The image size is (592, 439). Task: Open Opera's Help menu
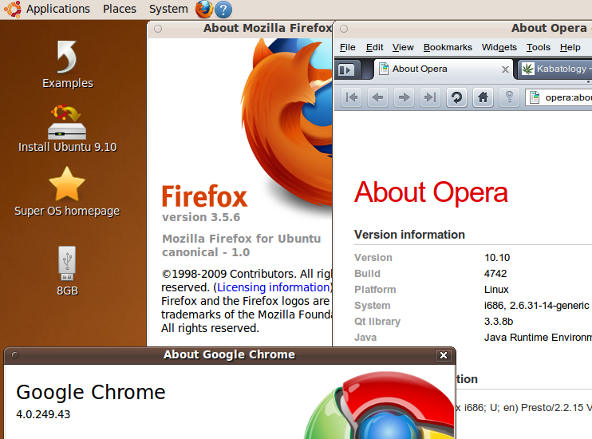(x=570, y=47)
